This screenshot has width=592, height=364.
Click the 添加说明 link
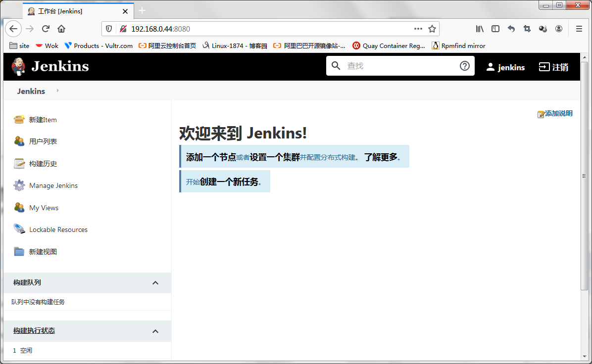558,113
